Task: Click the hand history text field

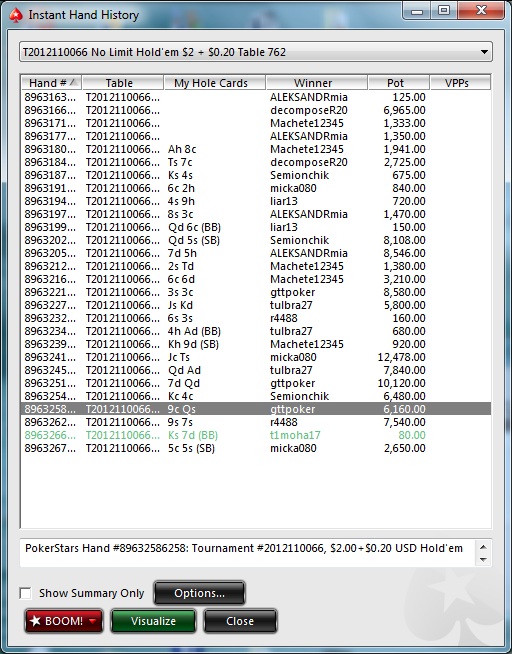Action: click(248, 553)
